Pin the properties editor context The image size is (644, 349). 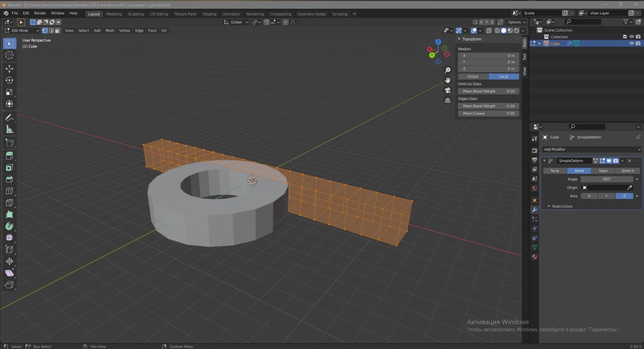point(638,137)
